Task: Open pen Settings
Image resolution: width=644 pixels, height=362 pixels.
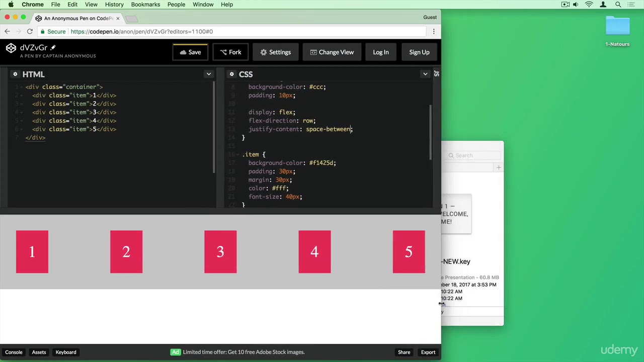Action: (275, 52)
